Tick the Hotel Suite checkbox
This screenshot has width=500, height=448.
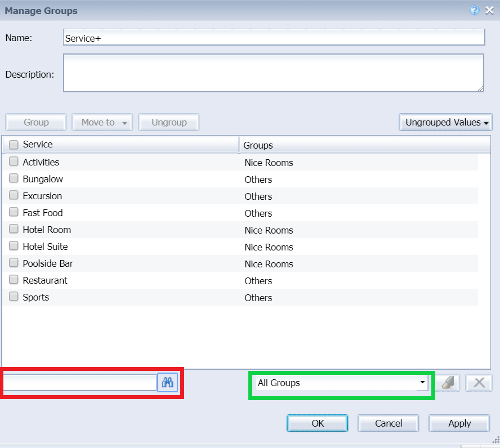coord(14,247)
